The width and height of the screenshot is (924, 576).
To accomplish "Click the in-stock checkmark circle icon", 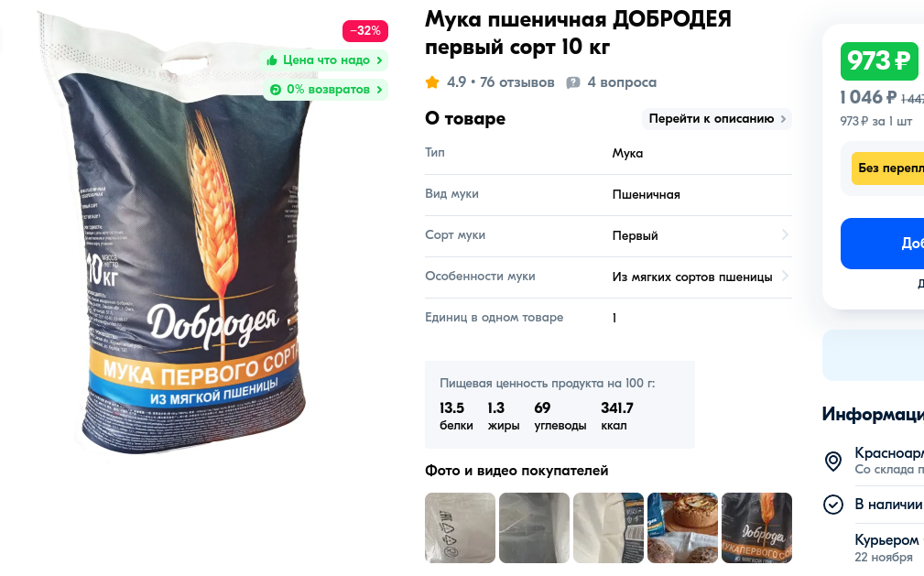I will pyautogui.click(x=833, y=504).
